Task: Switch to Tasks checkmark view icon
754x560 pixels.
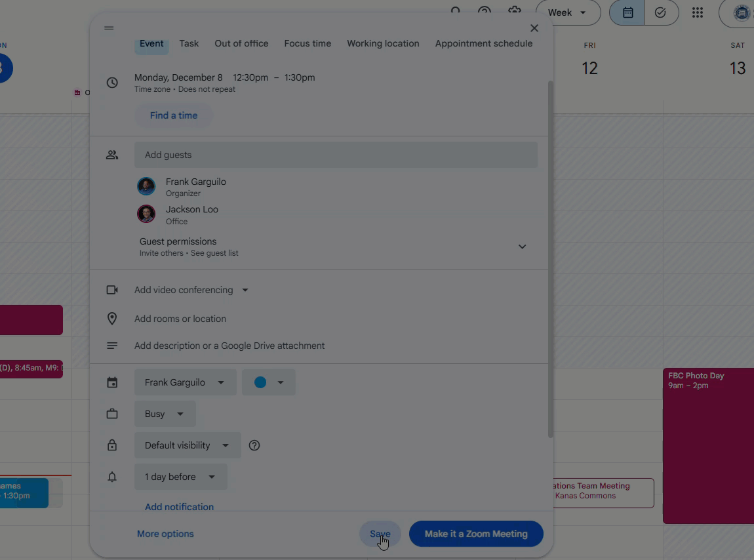Action: point(661,12)
